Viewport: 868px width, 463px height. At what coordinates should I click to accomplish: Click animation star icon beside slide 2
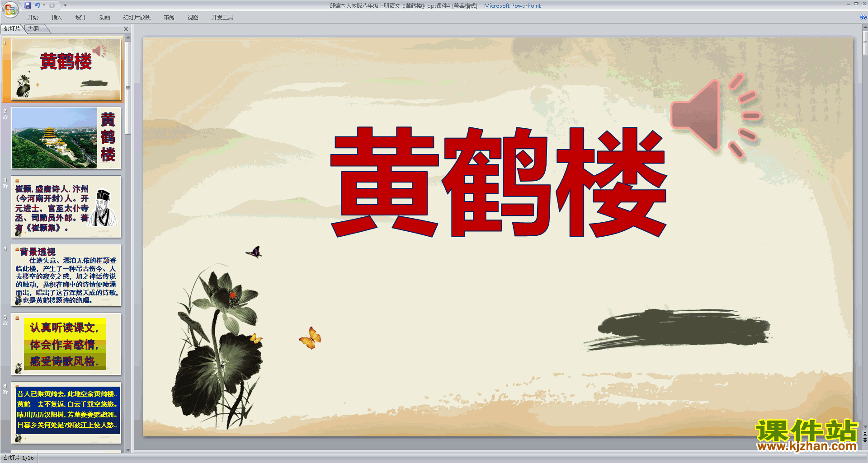5,117
